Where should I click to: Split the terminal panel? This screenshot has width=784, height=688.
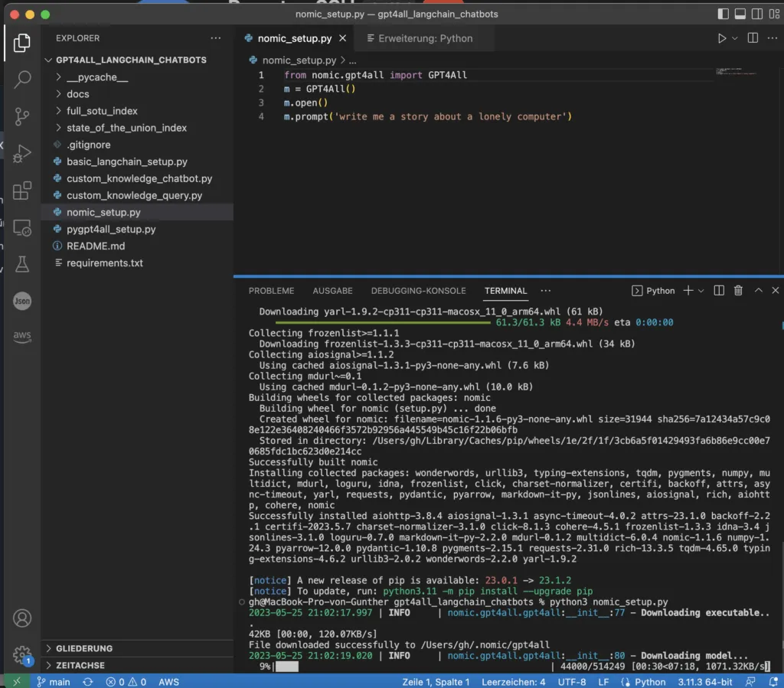tap(719, 290)
